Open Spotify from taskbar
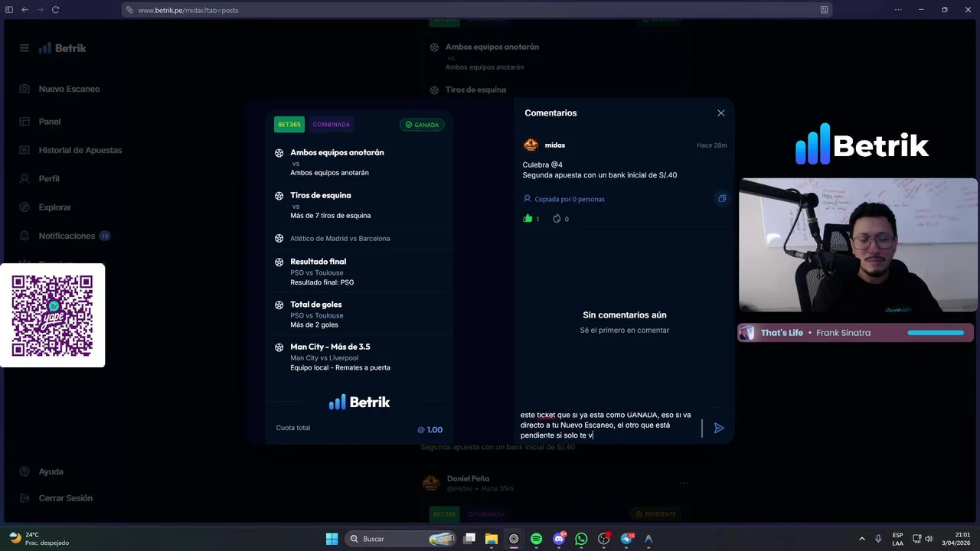The height and width of the screenshot is (551, 980). (536, 539)
